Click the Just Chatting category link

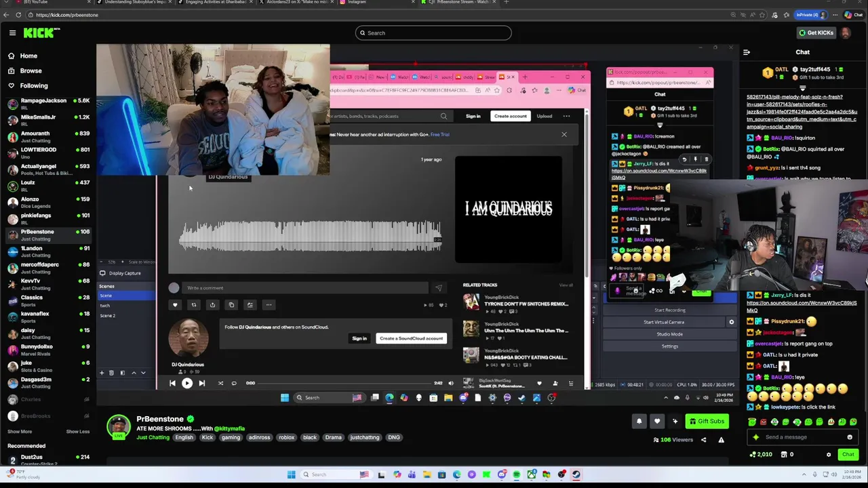point(153,438)
